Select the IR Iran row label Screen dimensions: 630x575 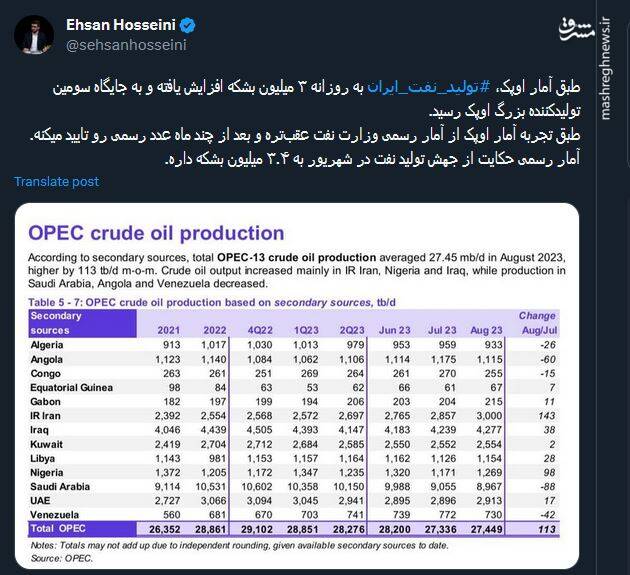pyautogui.click(x=51, y=412)
